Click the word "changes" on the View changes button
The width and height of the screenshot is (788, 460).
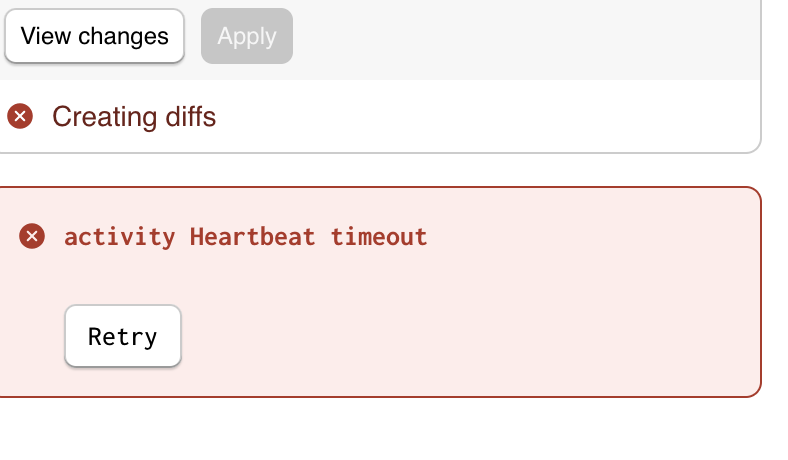[123, 37]
